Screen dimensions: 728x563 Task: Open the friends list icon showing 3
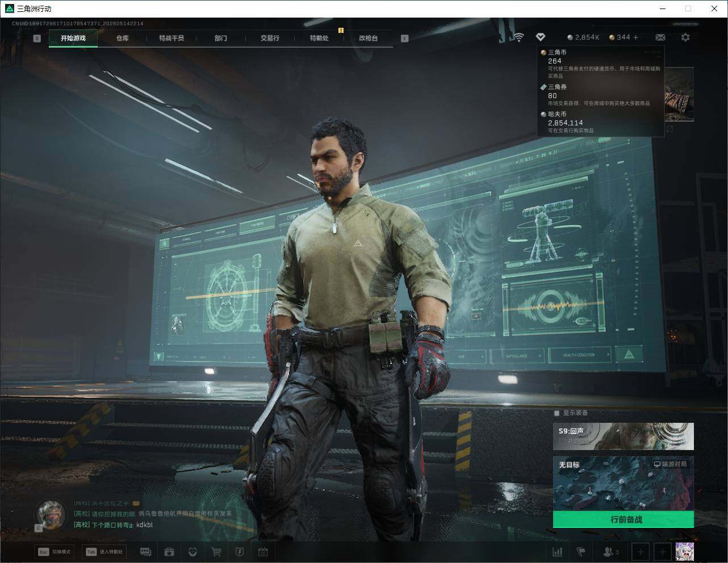[610, 552]
